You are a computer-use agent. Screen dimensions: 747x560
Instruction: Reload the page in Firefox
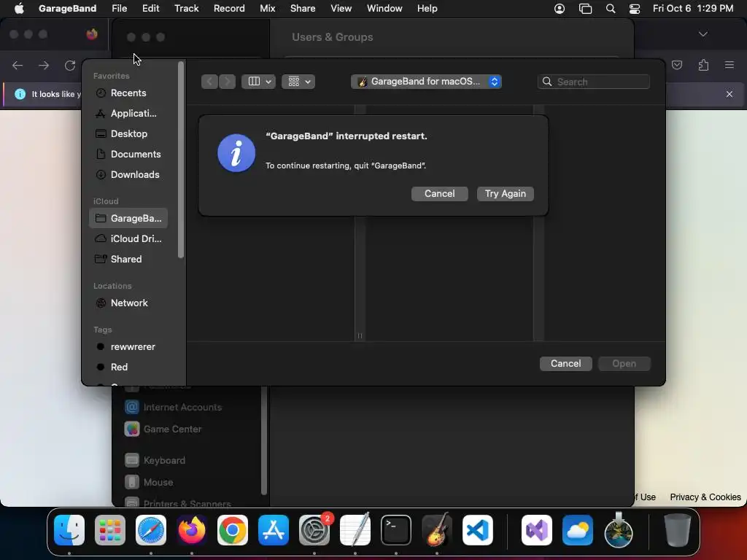pos(70,65)
